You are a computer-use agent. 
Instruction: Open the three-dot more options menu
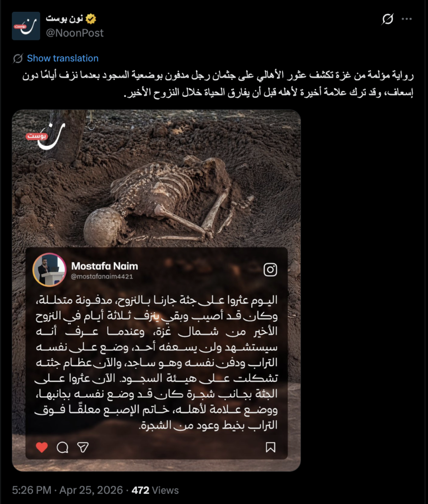407,19
